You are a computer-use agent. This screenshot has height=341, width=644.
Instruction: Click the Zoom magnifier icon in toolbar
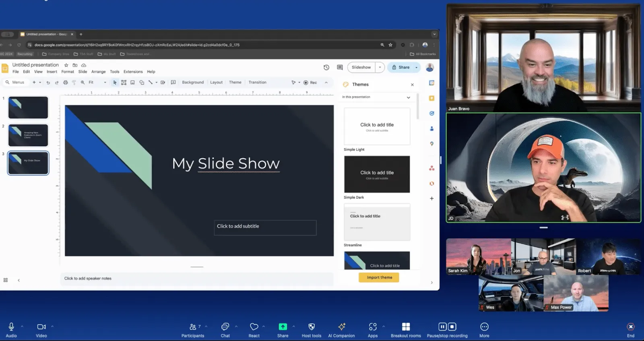pyautogui.click(x=83, y=83)
